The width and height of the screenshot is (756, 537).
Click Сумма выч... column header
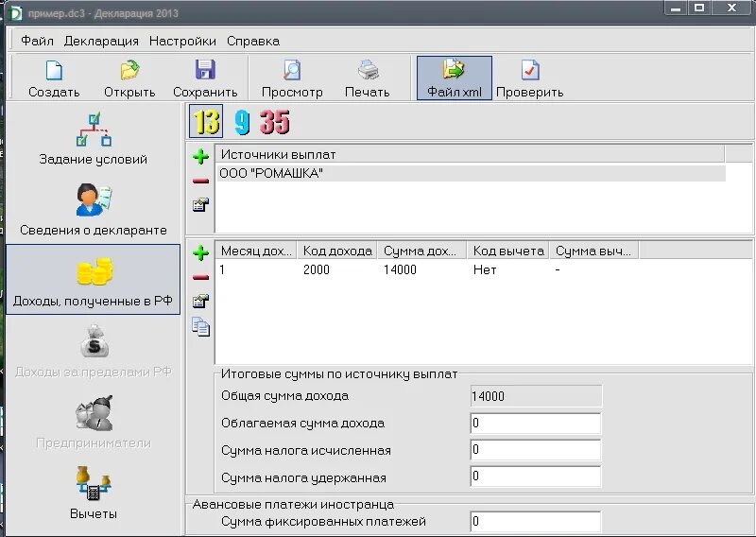coord(594,251)
